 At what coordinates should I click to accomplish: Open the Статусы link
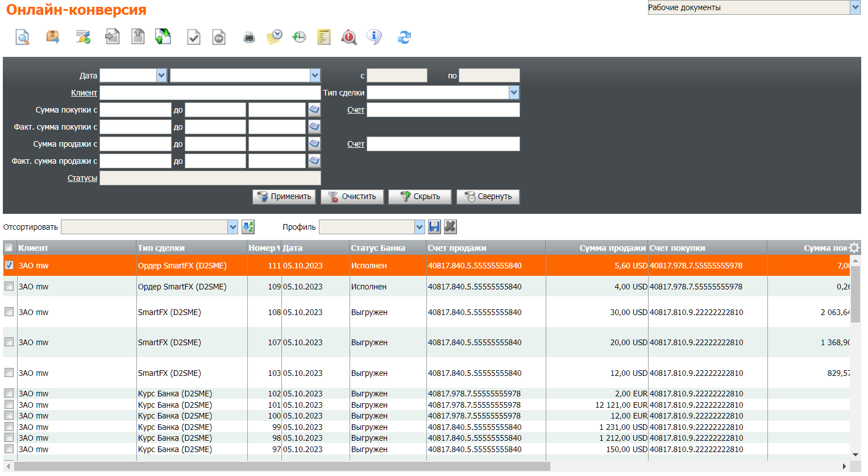(82, 178)
